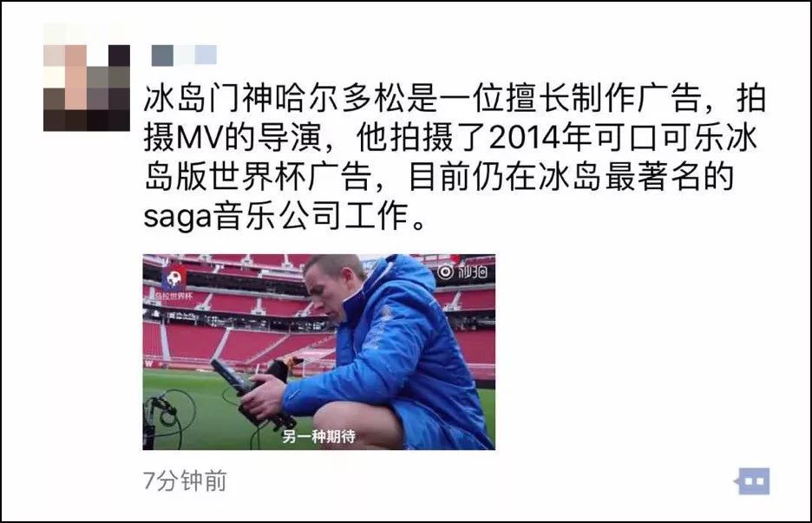Tap the last line saga音乐公司工作
This screenshot has height=523, width=812.
click(x=286, y=216)
